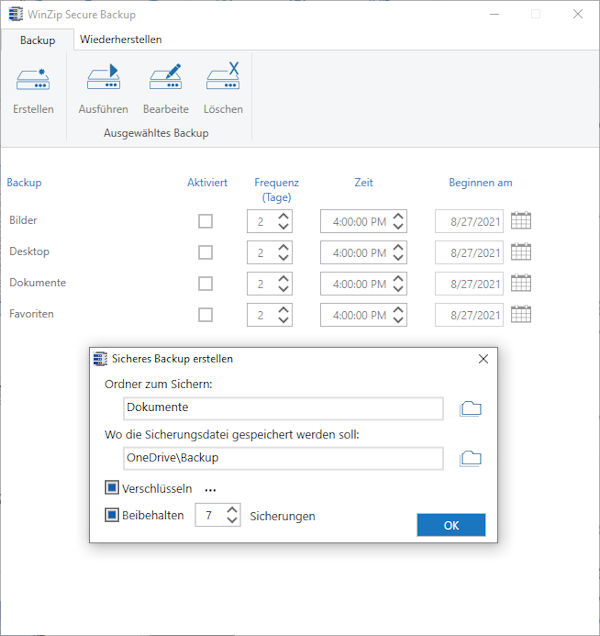The width and height of the screenshot is (600, 636).
Task: Enable the Dokumente backup checkbox
Action: pyautogui.click(x=205, y=284)
